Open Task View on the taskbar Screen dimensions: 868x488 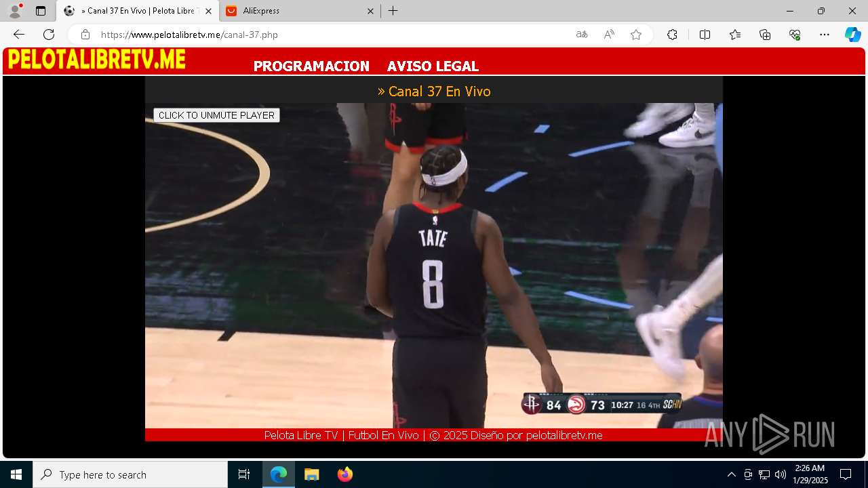pyautogui.click(x=244, y=474)
